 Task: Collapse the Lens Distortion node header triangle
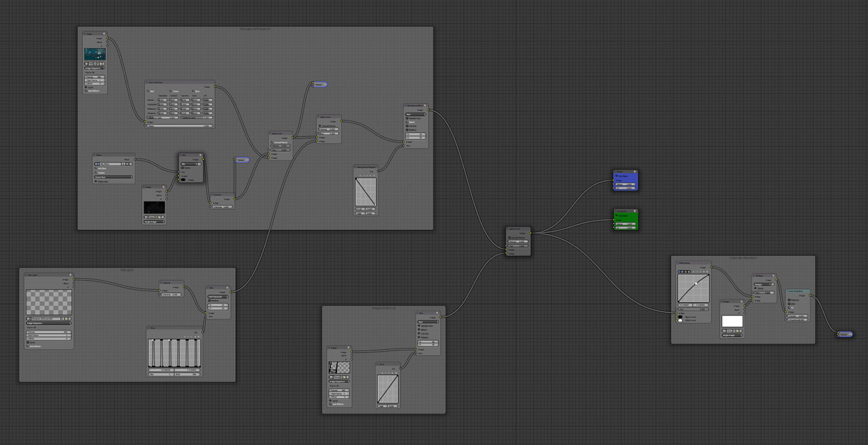click(787, 291)
